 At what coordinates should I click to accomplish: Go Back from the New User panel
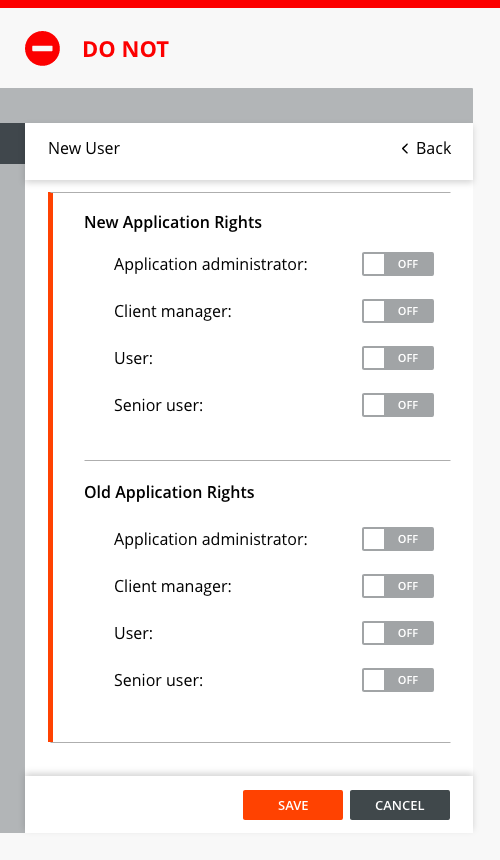[426, 149]
